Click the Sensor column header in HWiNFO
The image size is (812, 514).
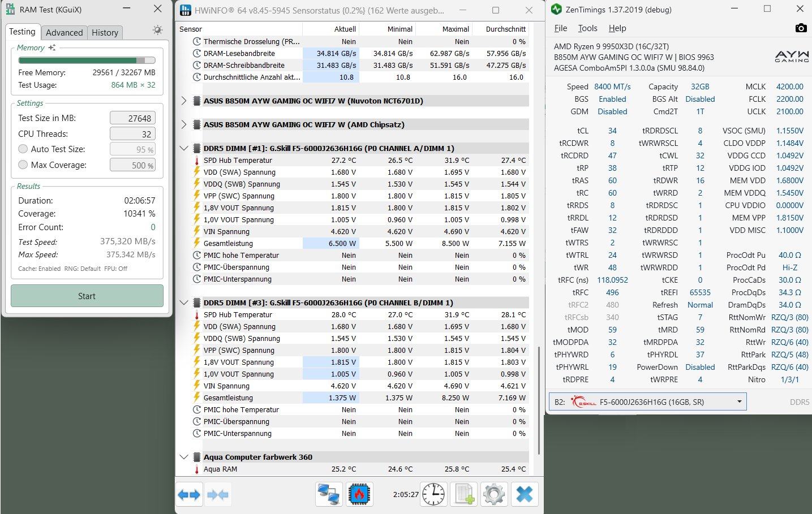[x=240, y=29]
